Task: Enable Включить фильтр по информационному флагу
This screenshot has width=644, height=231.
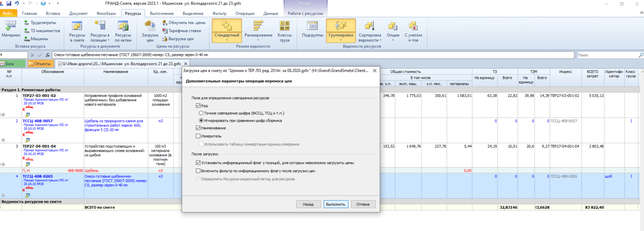Action: coord(198,170)
